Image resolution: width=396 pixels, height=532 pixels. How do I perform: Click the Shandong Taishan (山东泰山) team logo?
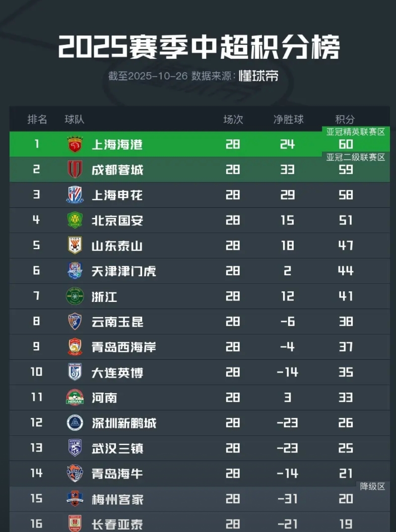pyautogui.click(x=75, y=246)
